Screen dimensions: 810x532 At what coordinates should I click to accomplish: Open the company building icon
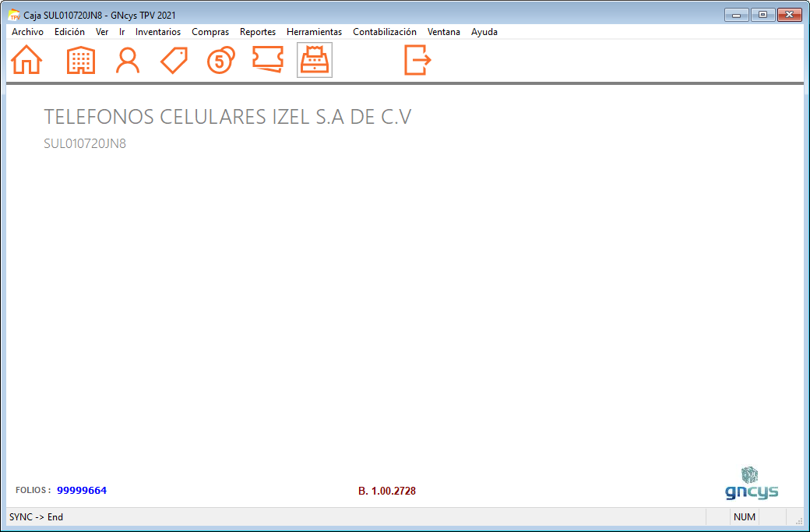point(81,61)
